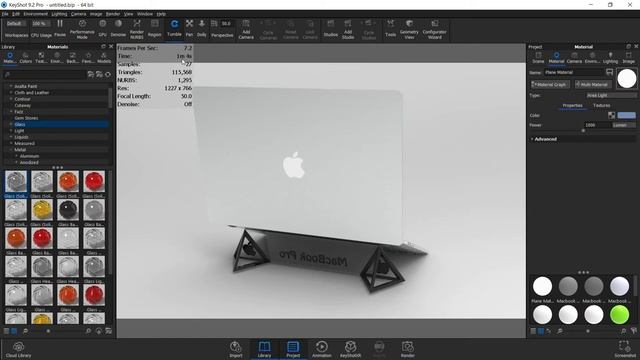Toggle the Denoise option
Image resolution: width=640 pixels, height=360 pixels.
coord(118,29)
